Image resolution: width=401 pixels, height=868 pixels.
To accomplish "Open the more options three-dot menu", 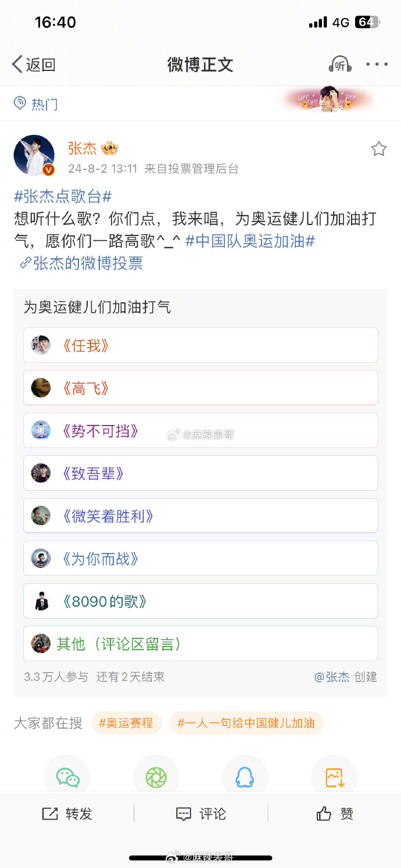I will (x=377, y=65).
